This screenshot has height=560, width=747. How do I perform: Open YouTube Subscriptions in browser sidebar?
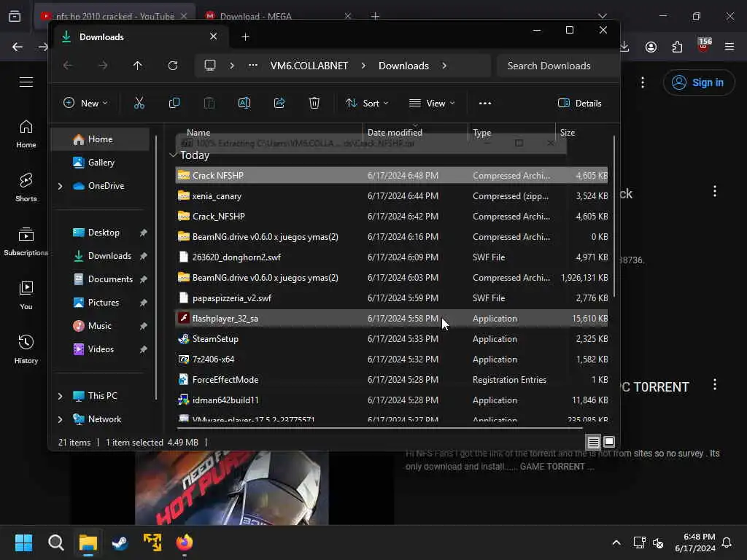26,241
